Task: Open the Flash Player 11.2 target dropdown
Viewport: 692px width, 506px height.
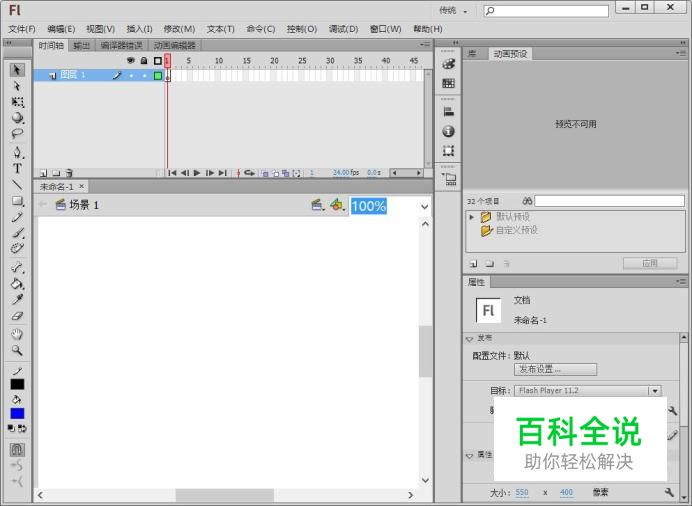Action: (x=655, y=391)
